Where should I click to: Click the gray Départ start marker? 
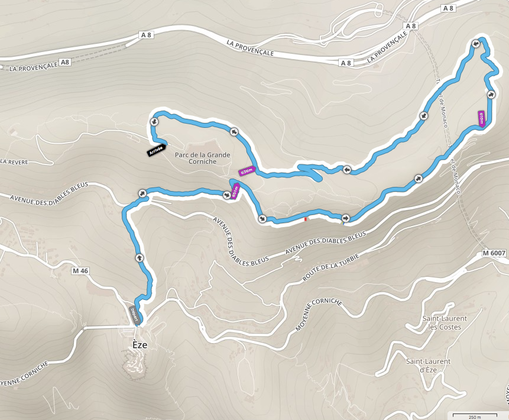coord(135,315)
